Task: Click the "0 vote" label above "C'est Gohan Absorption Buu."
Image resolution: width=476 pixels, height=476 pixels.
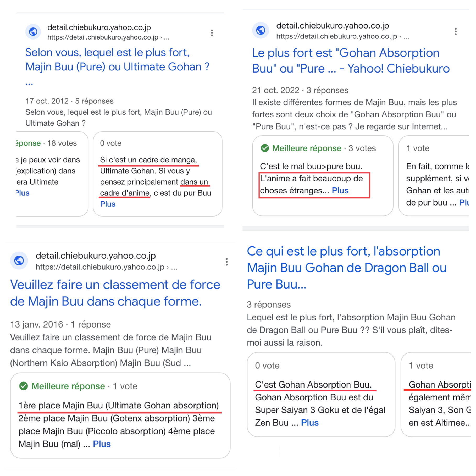Action: point(267,366)
